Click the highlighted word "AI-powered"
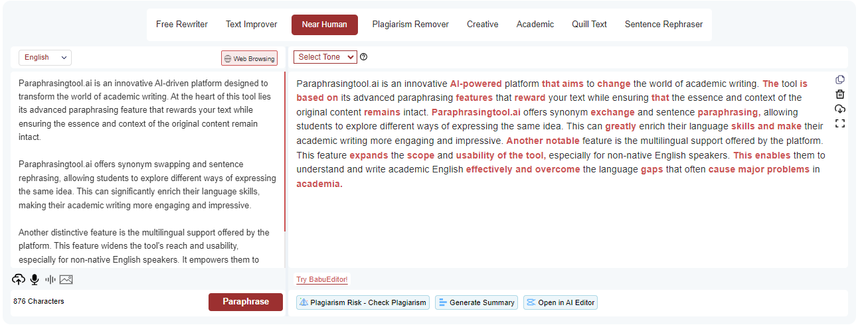Screen dimensions: 868x325 [x=476, y=84]
